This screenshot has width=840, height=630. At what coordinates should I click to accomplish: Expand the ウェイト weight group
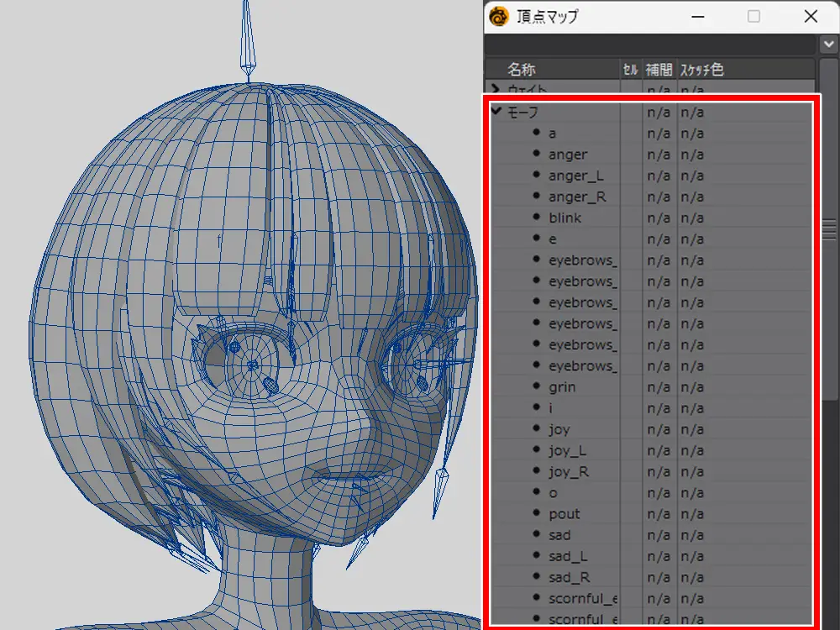(x=496, y=89)
